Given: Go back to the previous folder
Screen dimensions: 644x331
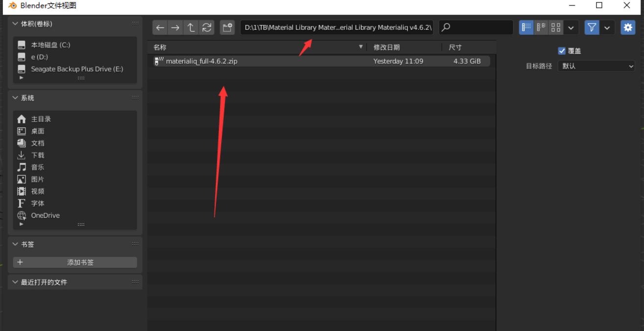Looking at the screenshot, I should pos(160,27).
